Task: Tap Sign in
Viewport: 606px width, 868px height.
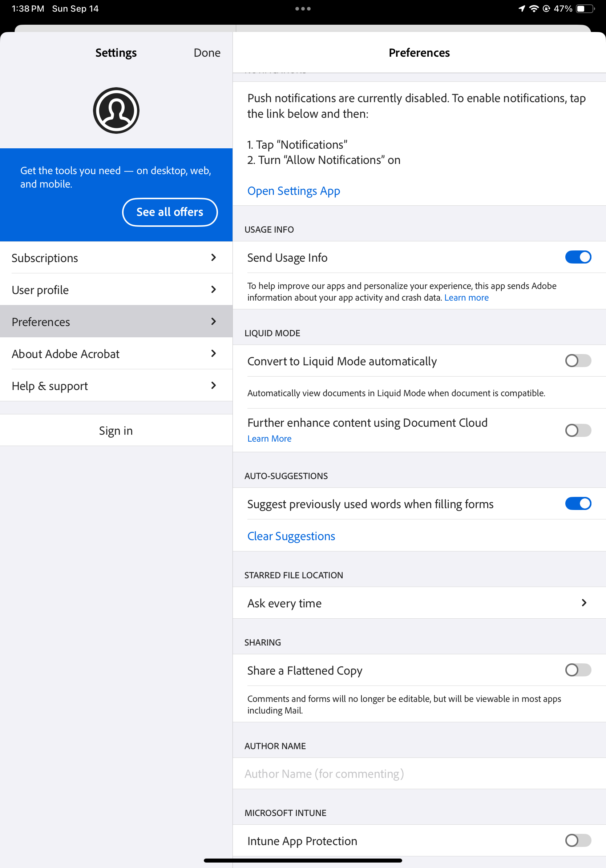Action: (x=116, y=430)
